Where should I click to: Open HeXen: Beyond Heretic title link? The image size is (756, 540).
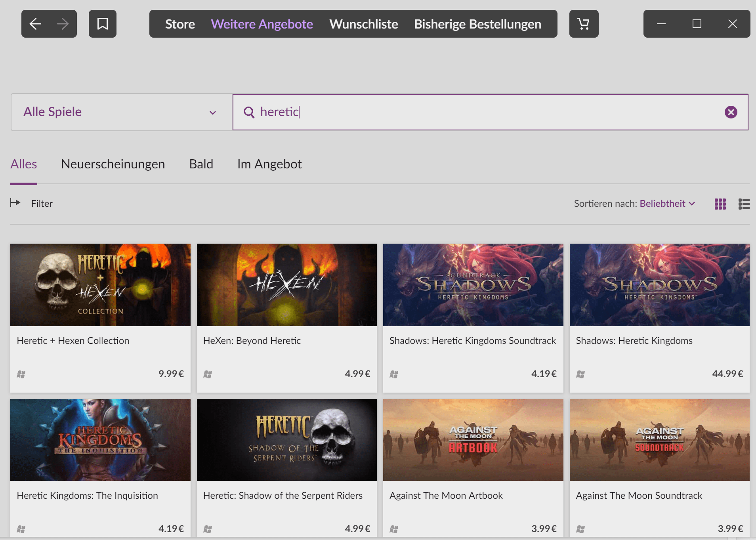click(252, 341)
